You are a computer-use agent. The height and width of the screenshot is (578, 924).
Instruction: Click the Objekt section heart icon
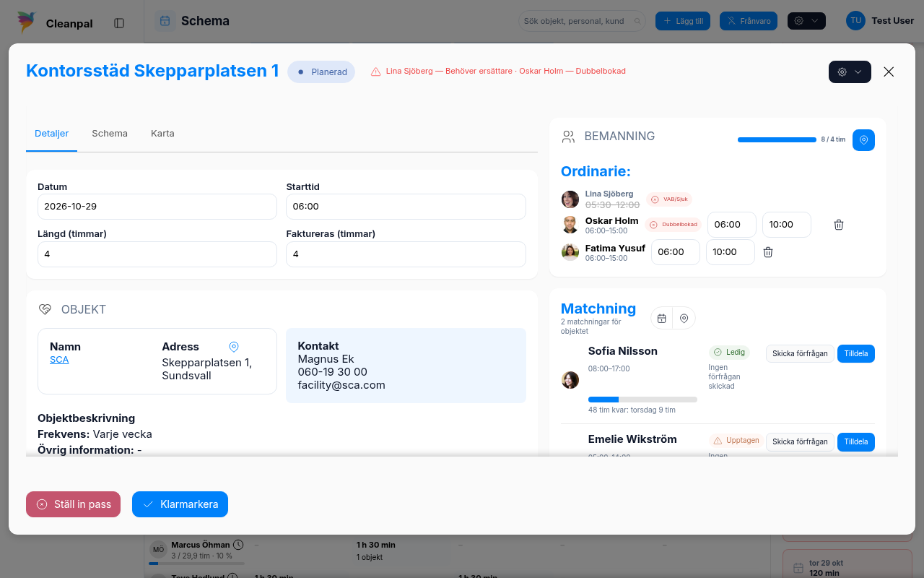[x=45, y=309]
